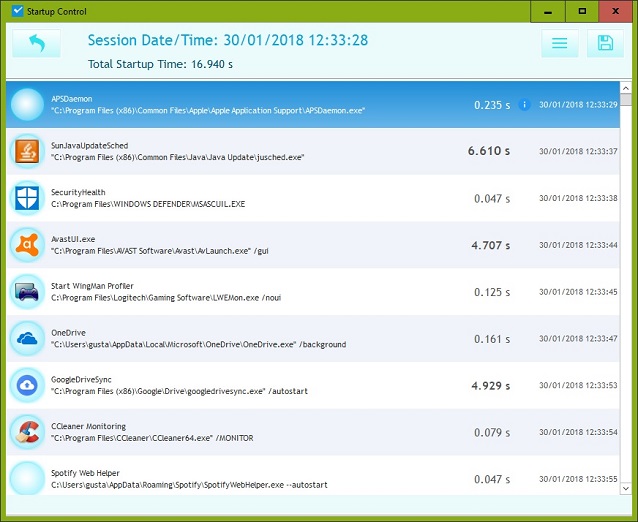Click the 0.079 s startup time
The image size is (638, 522).
(x=492, y=432)
